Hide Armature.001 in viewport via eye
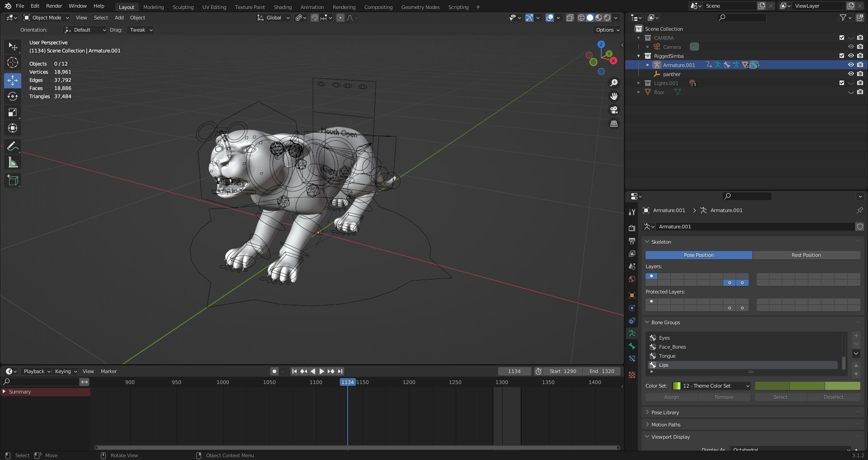The height and width of the screenshot is (460, 868). (x=851, y=65)
